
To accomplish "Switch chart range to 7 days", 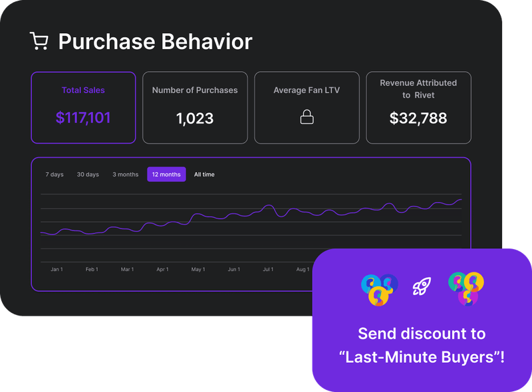I will [55, 174].
